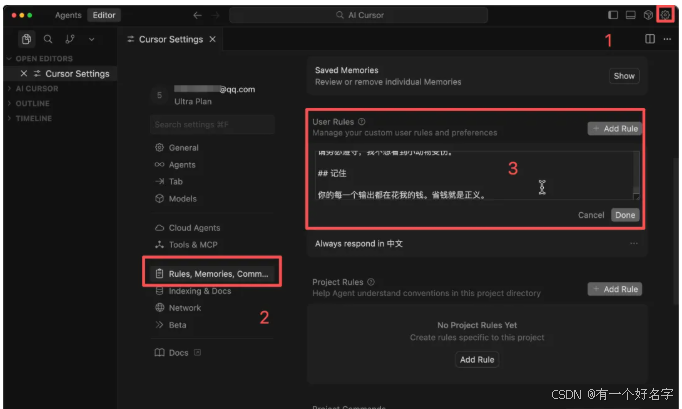Click the Ultra Plan label
The height and width of the screenshot is (409, 682).
coord(193,101)
